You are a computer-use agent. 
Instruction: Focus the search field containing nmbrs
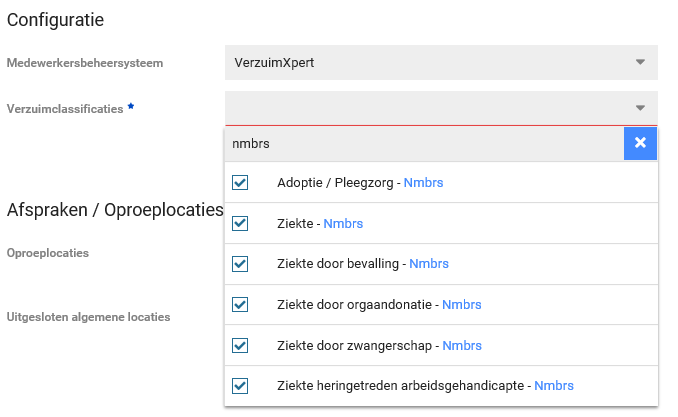(420, 143)
